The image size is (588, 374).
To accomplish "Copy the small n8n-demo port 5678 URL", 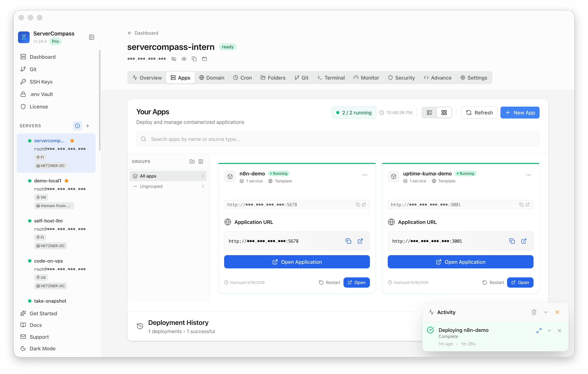I will (x=358, y=205).
